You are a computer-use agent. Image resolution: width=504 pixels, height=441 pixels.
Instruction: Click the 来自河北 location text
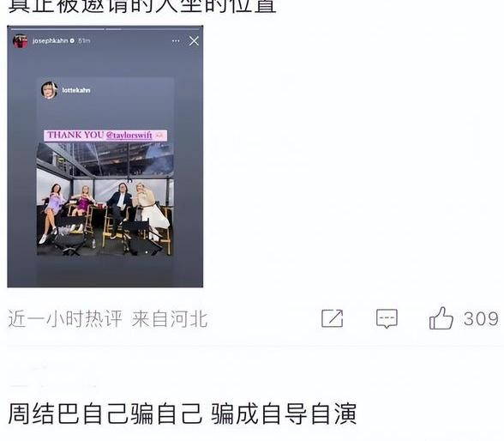pyautogui.click(x=170, y=319)
